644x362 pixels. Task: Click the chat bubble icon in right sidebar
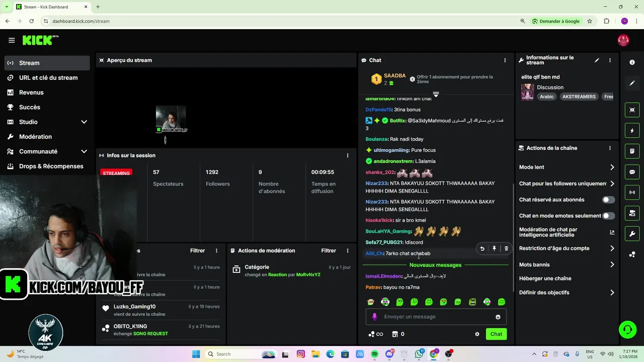(x=632, y=172)
